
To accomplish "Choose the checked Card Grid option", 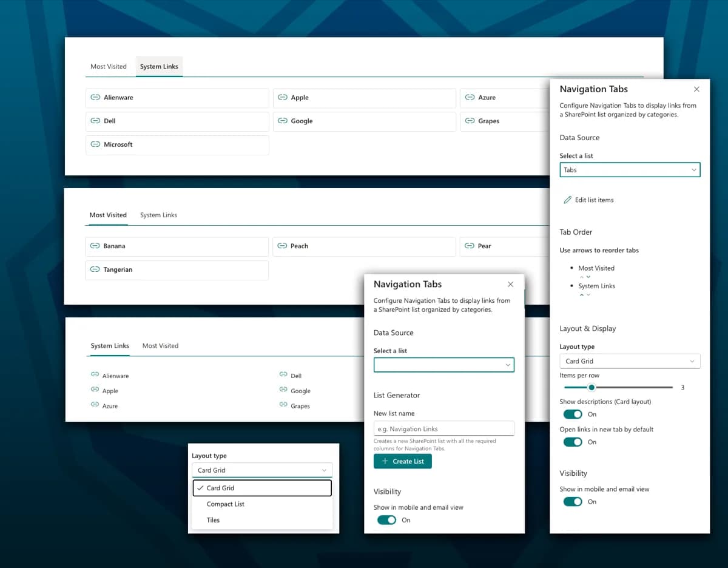I will point(262,488).
